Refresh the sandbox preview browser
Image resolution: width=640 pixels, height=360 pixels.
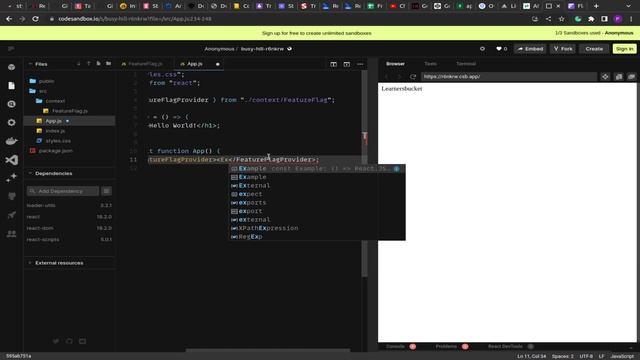[x=413, y=76]
